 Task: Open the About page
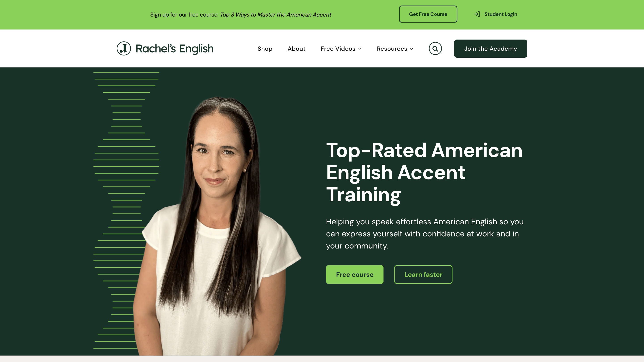coord(296,49)
